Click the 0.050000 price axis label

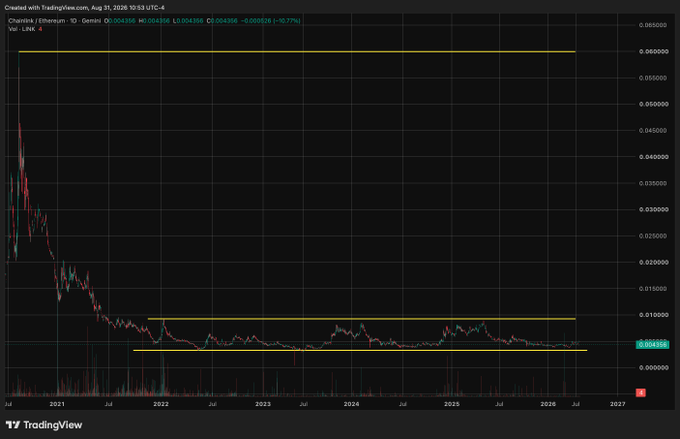pyautogui.click(x=653, y=104)
